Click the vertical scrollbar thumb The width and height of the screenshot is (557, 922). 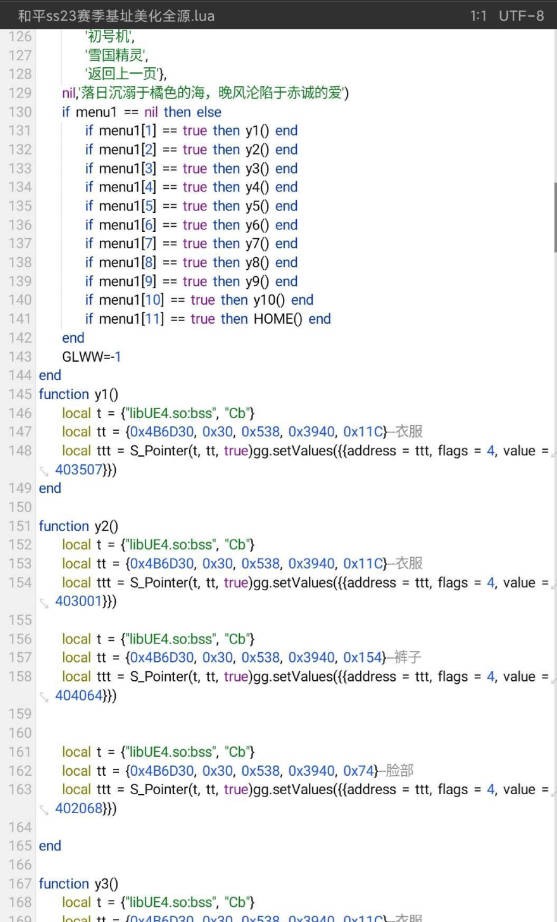click(x=555, y=218)
